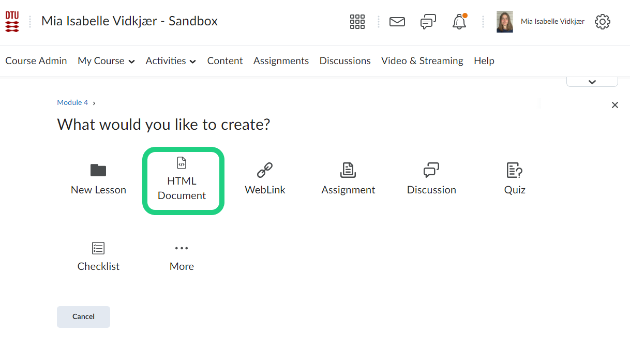Expand the Activities dropdown menu
The height and width of the screenshot is (364, 630).
click(171, 61)
